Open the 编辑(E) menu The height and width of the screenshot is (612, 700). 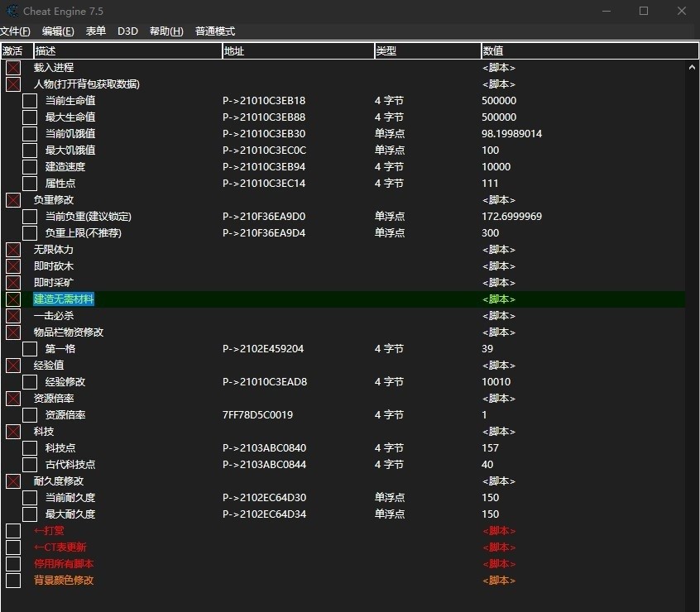tap(55, 31)
